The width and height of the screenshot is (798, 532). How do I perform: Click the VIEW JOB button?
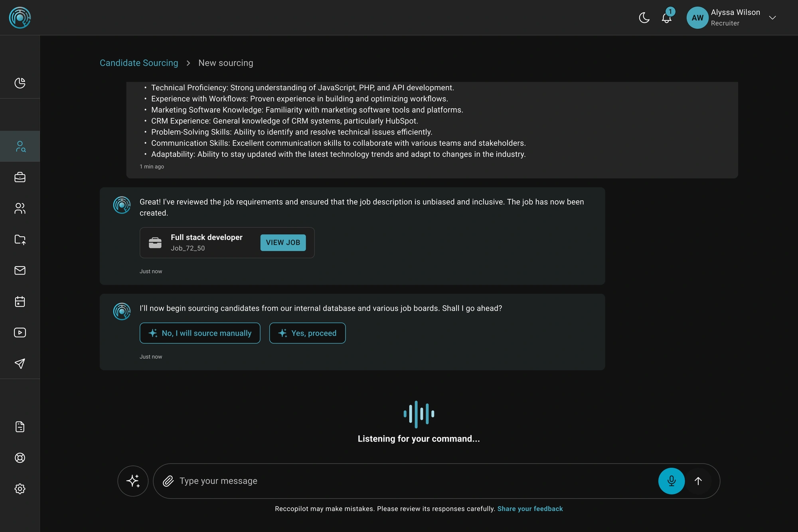tap(283, 242)
